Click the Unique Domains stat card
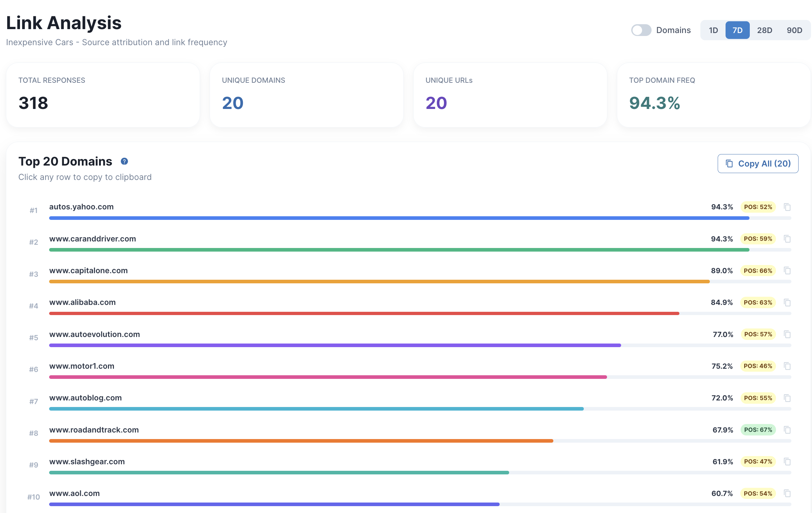 pyautogui.click(x=306, y=95)
